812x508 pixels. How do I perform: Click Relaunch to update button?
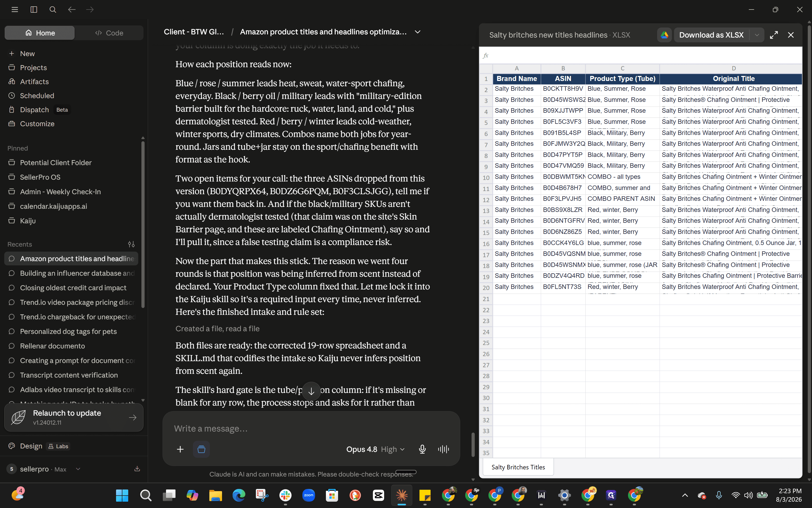click(x=74, y=417)
